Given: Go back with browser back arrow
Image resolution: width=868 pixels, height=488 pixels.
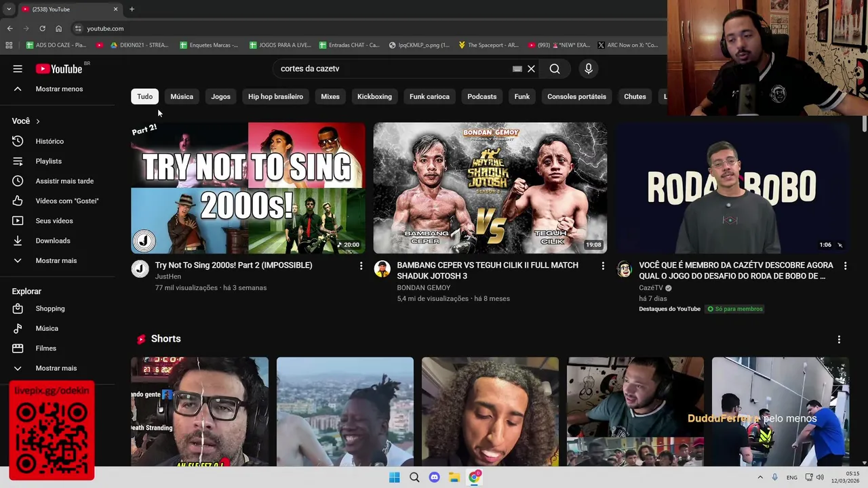Looking at the screenshot, I should pos(9,28).
